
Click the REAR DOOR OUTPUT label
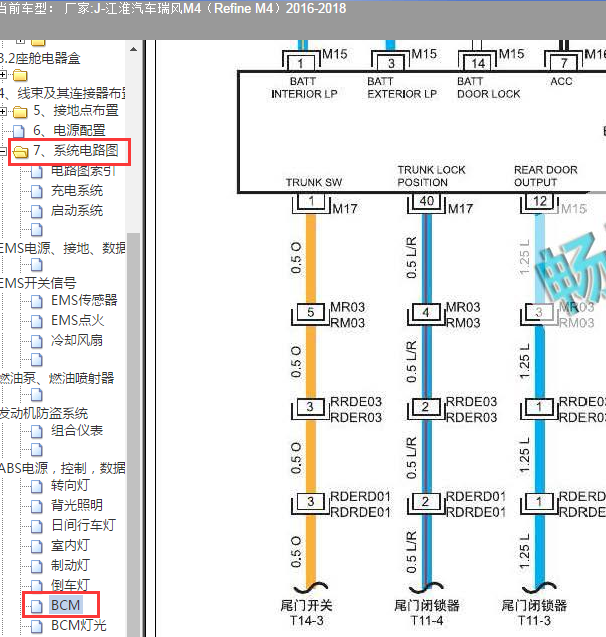tap(545, 176)
